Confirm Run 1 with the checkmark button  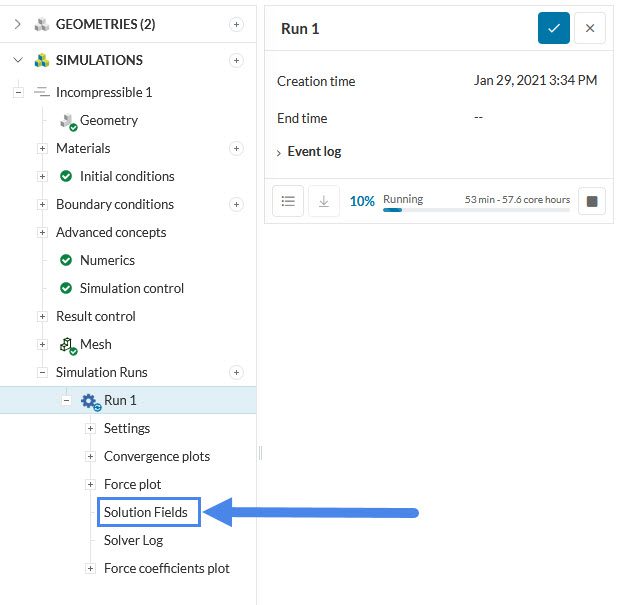point(553,28)
